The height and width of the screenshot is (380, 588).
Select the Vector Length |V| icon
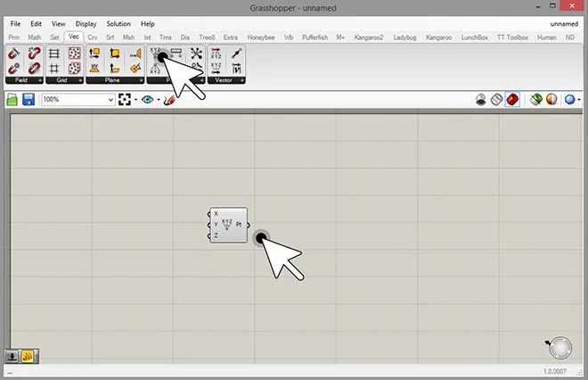pos(236,69)
